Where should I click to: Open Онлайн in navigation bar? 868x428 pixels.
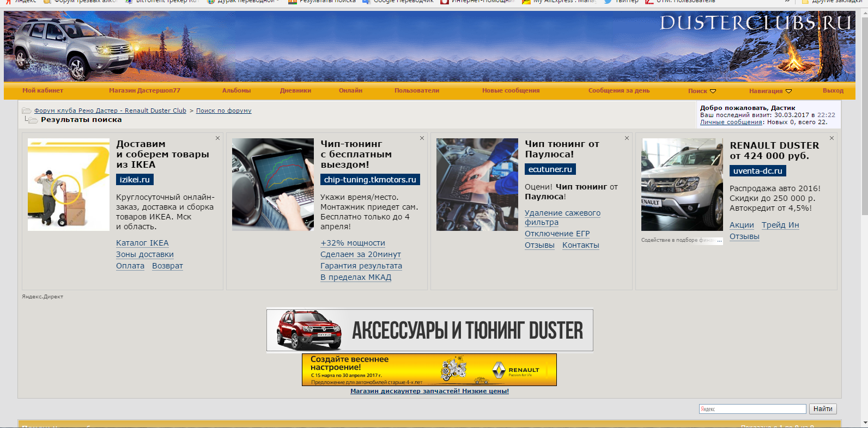[x=350, y=90]
